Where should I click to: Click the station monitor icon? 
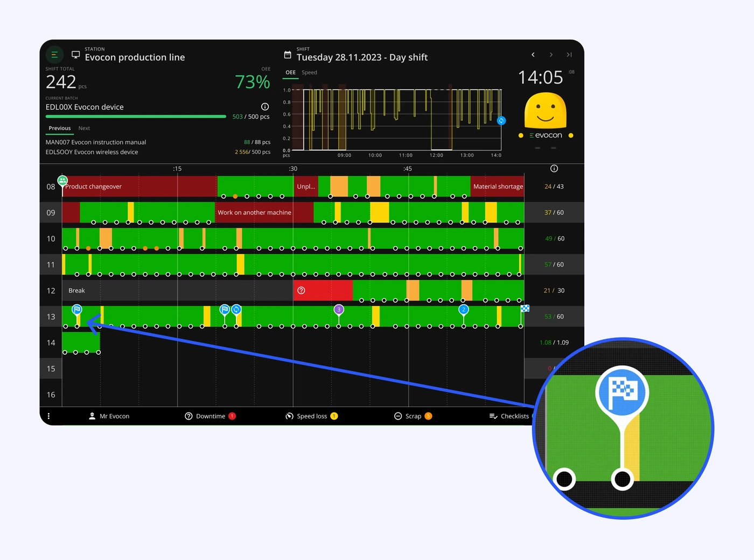point(75,55)
